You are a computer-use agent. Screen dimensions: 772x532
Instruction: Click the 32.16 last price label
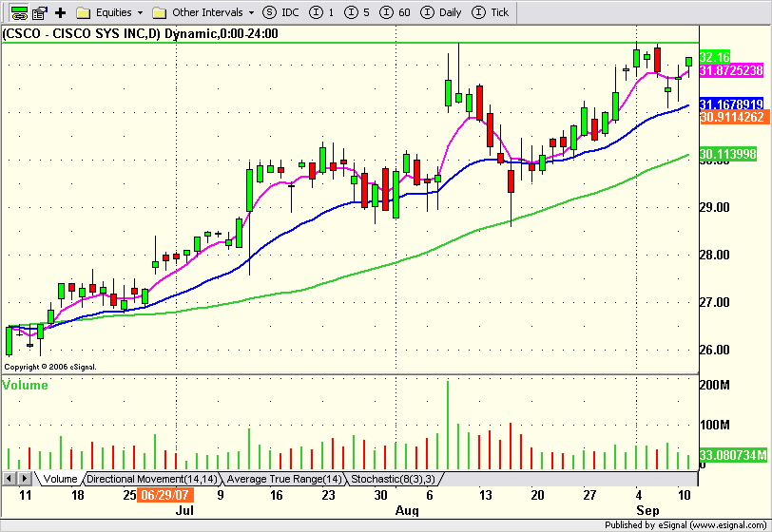[714, 57]
